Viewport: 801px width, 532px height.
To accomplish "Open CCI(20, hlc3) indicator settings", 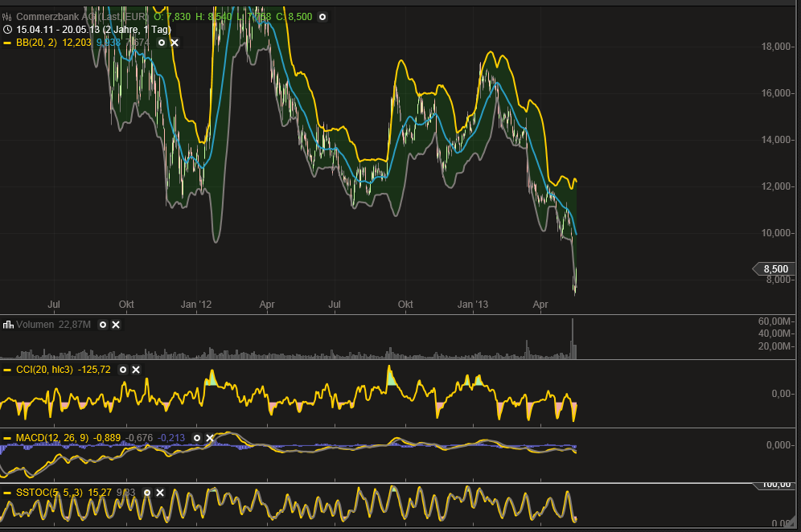I will (123, 370).
